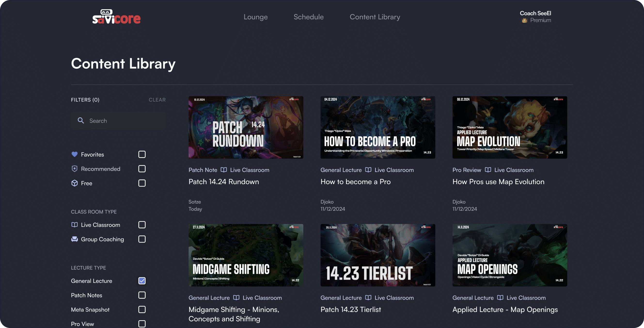Click the Favorites filter label
644x328 pixels.
click(92, 155)
